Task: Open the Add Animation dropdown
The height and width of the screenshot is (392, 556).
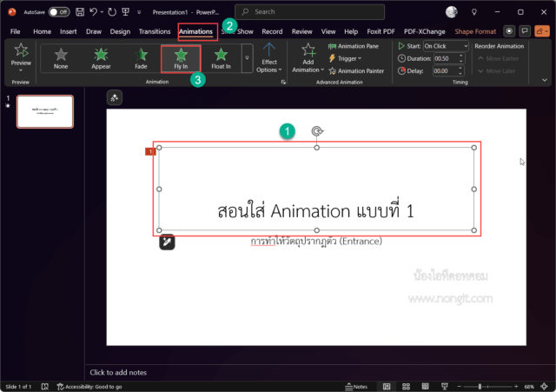Action: (x=308, y=58)
